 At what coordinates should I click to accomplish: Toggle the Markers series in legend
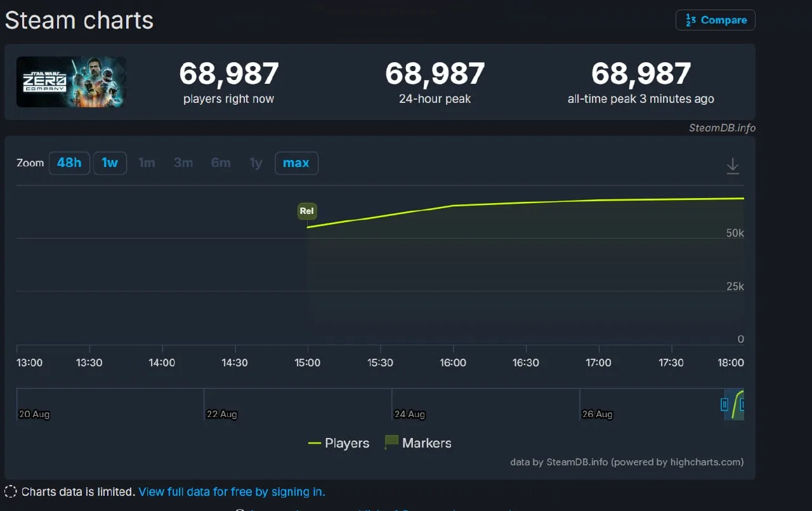pyautogui.click(x=419, y=443)
